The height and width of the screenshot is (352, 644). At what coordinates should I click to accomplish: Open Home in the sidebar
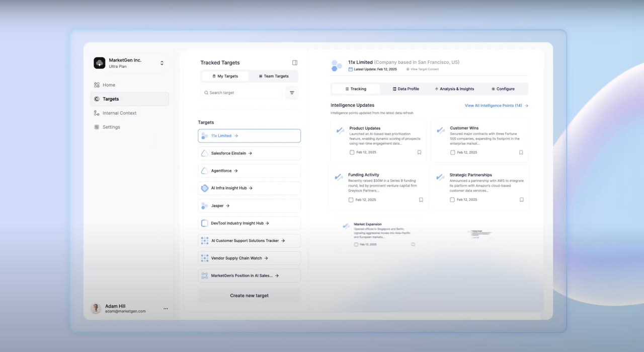[x=129, y=85]
